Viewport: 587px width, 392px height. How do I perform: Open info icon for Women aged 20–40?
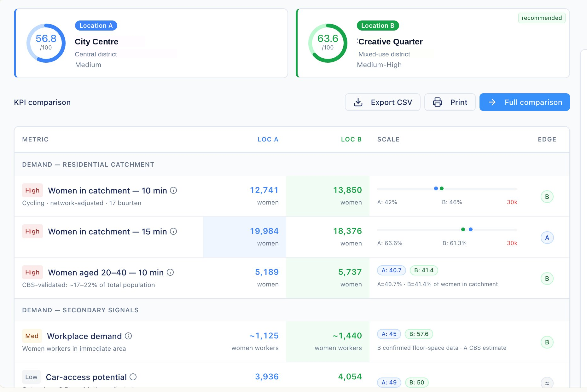pyautogui.click(x=170, y=272)
